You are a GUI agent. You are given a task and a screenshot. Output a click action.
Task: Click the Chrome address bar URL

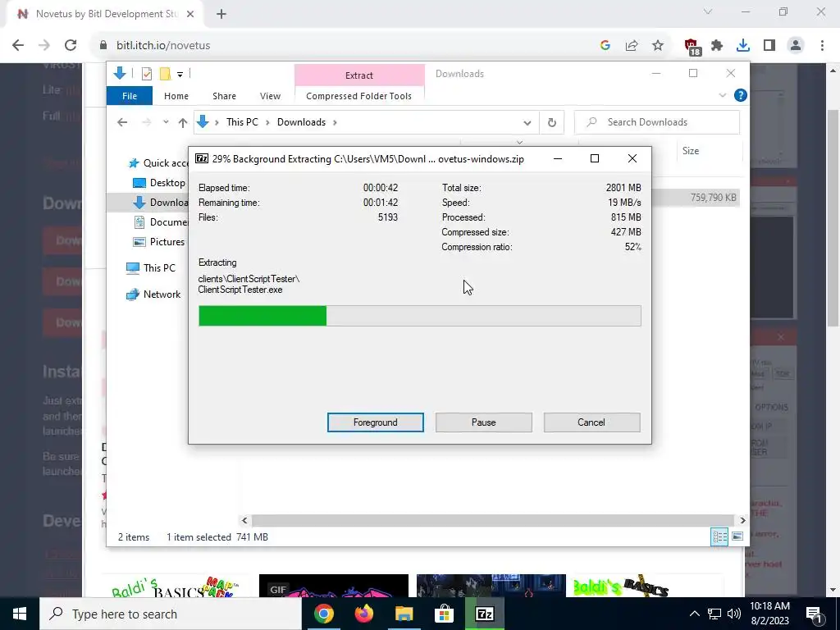(x=163, y=46)
